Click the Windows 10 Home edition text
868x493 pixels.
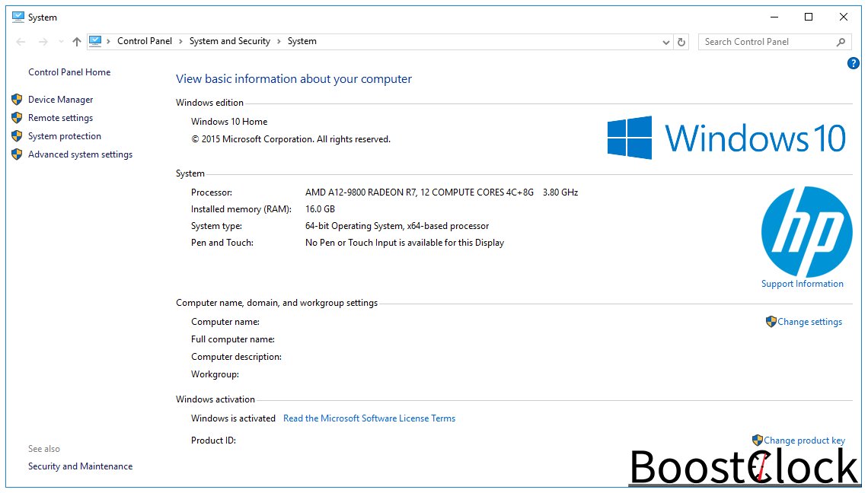click(229, 122)
